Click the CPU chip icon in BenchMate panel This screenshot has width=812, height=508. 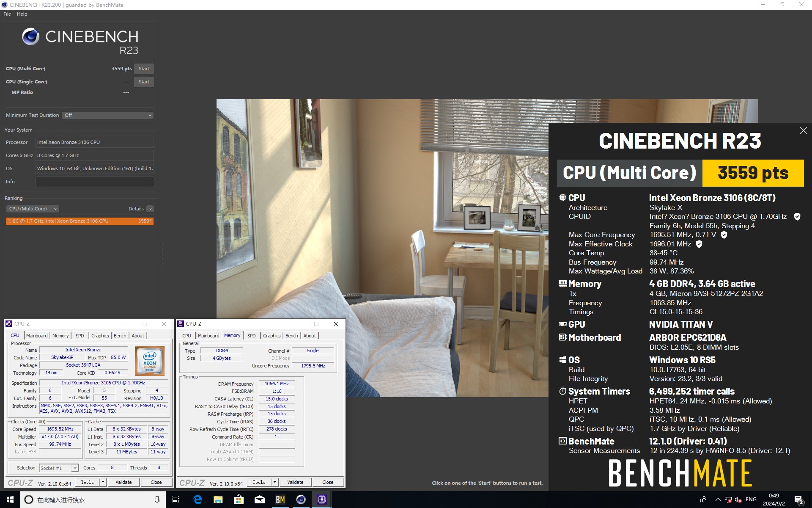coord(562,197)
